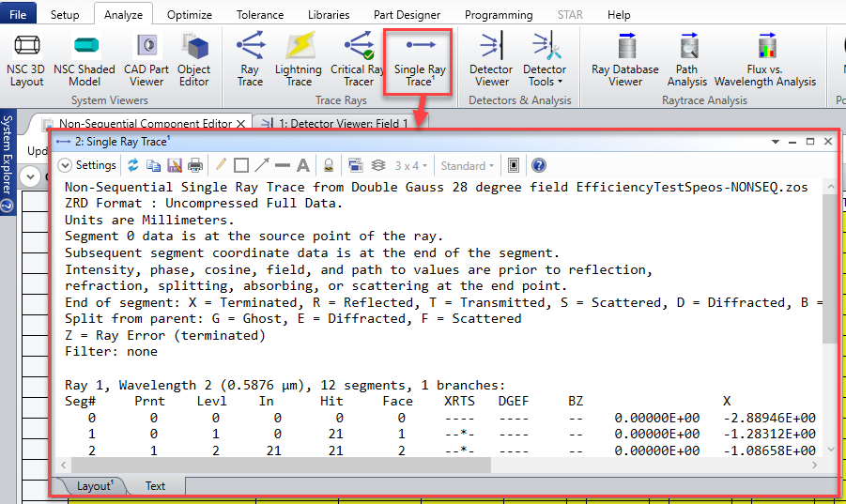Select the rectangle annotation tool
The width and height of the screenshot is (846, 504).
[241, 165]
